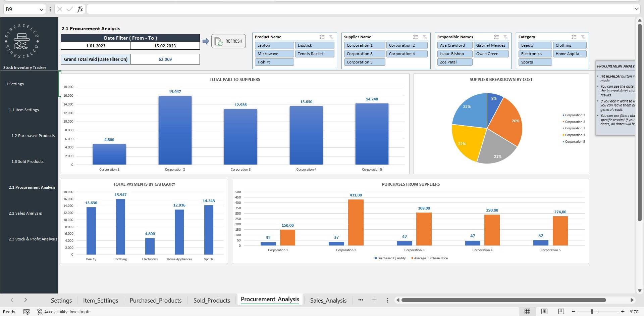Switch to Normal view in status bar

527,312
